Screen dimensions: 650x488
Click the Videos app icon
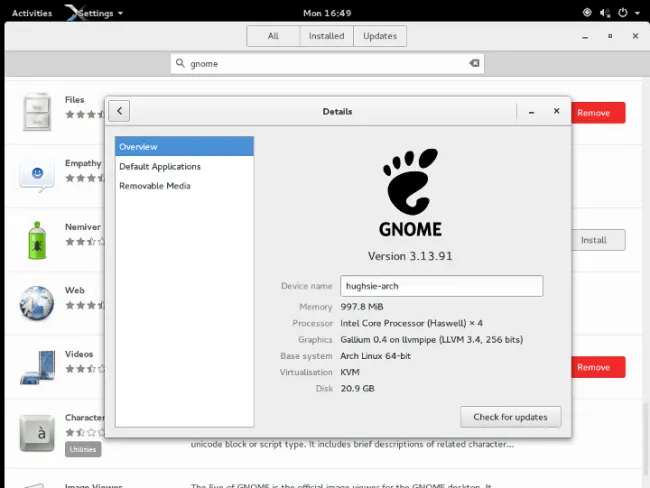[37, 366]
